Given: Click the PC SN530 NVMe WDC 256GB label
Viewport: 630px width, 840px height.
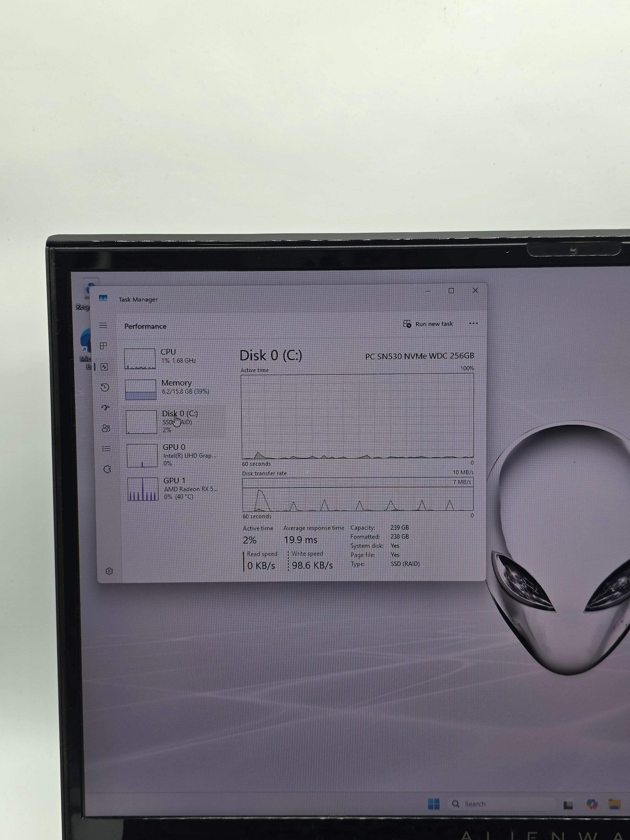Looking at the screenshot, I should click(x=419, y=356).
